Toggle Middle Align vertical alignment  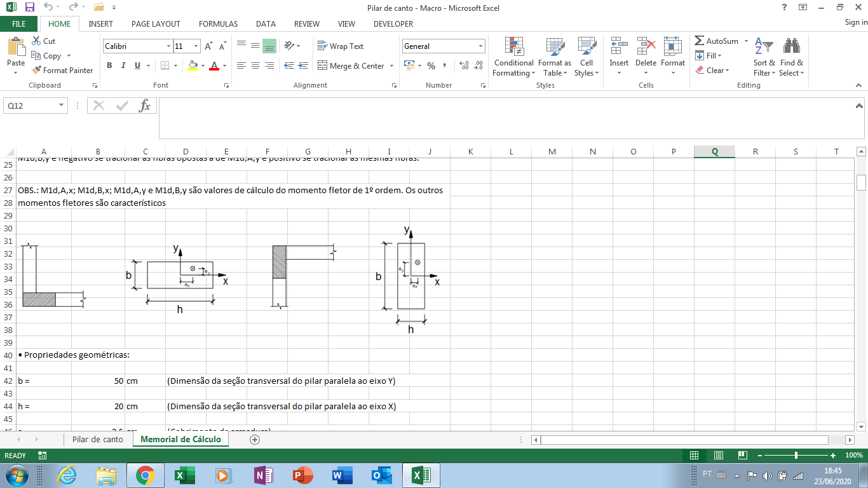coord(255,46)
